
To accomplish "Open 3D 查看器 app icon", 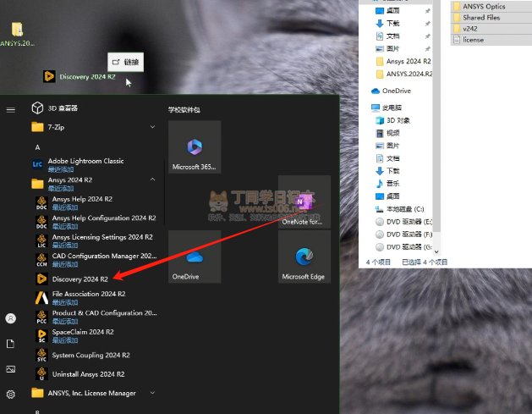I will pyautogui.click(x=37, y=108).
